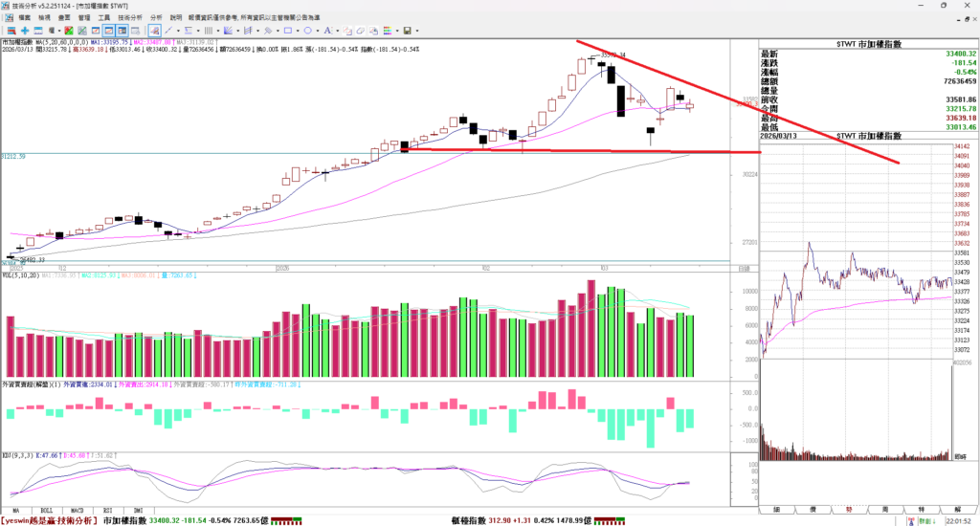
Task: Click the floppy disk save icon
Action: pos(407,31)
